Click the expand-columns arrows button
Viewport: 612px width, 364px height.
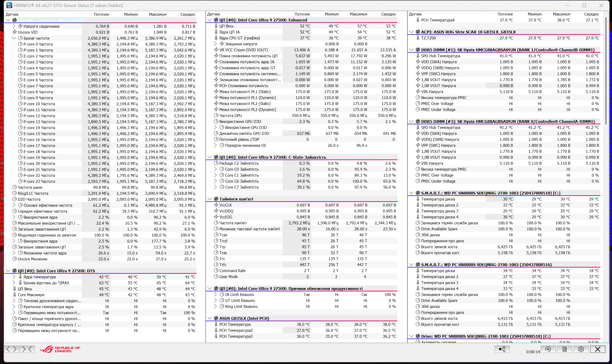pyautogui.click(x=11, y=349)
